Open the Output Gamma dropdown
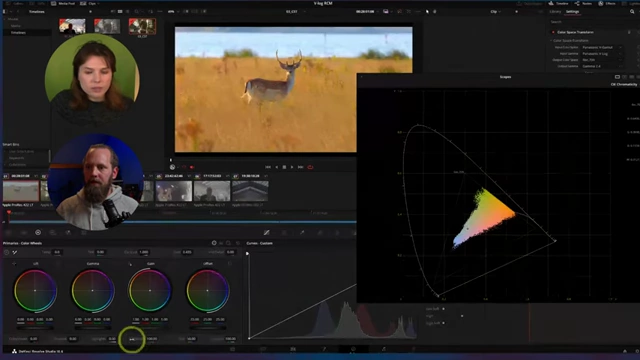This screenshot has width=640, height=360. [602, 66]
